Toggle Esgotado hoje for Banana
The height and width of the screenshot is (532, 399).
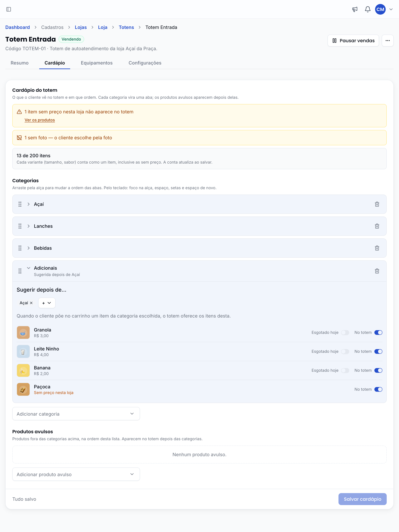(345, 371)
